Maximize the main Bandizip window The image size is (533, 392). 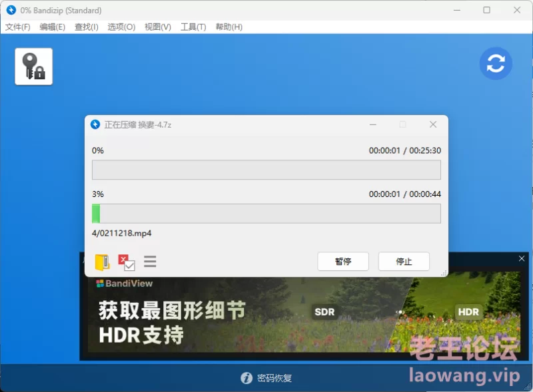(486, 10)
